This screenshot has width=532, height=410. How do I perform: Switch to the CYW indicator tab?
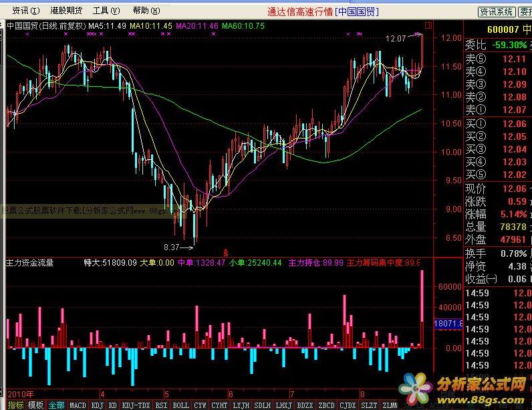click(x=200, y=405)
